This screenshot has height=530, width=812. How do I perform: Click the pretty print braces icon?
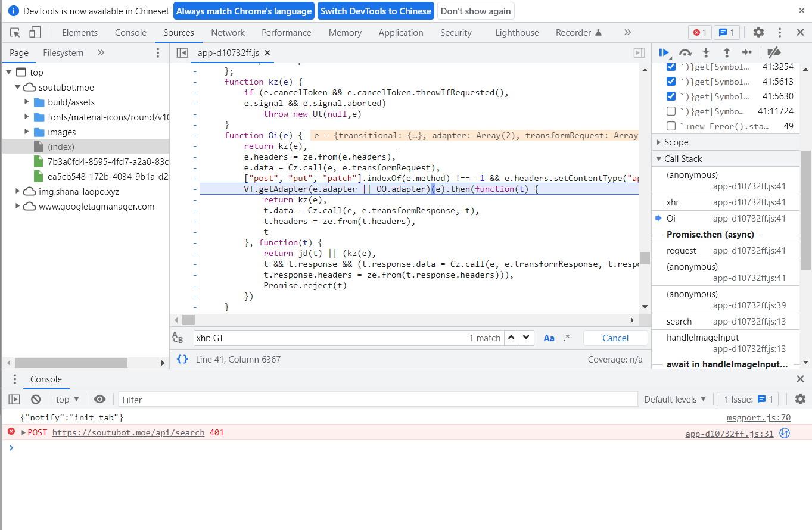(x=183, y=359)
